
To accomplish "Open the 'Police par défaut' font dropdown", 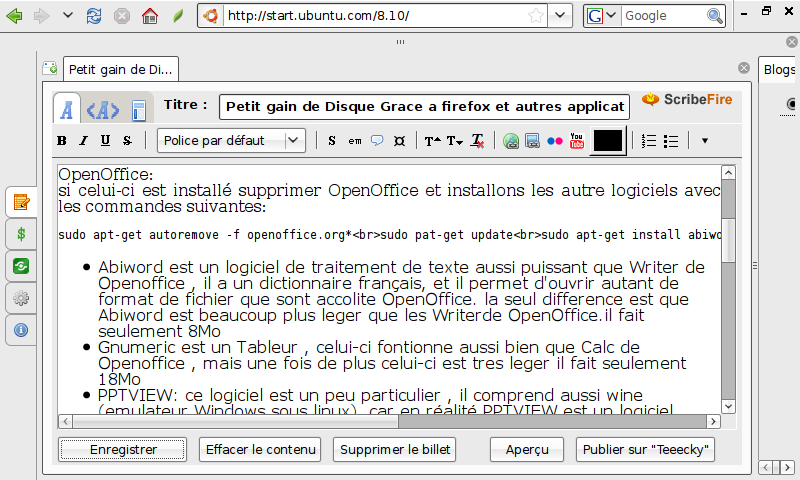I will click(x=231, y=140).
